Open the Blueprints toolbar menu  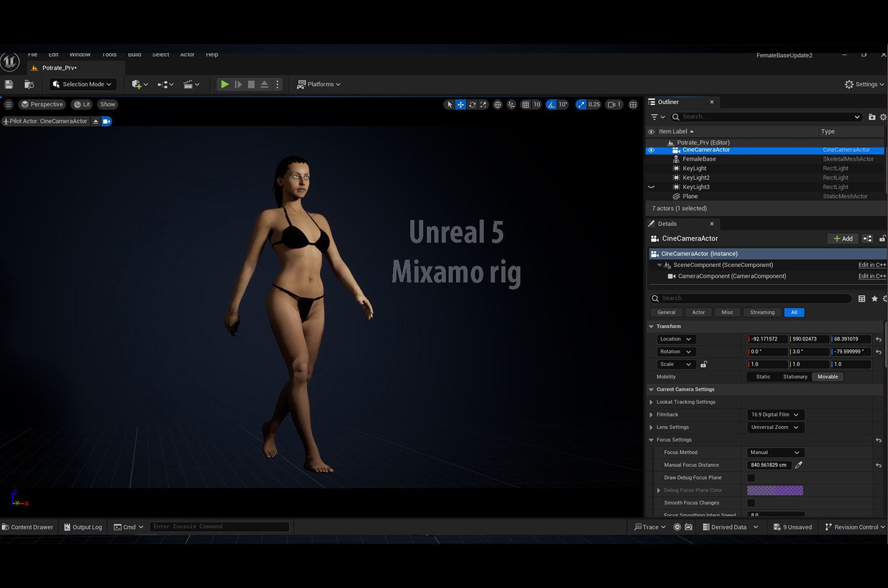pyautogui.click(x=165, y=84)
